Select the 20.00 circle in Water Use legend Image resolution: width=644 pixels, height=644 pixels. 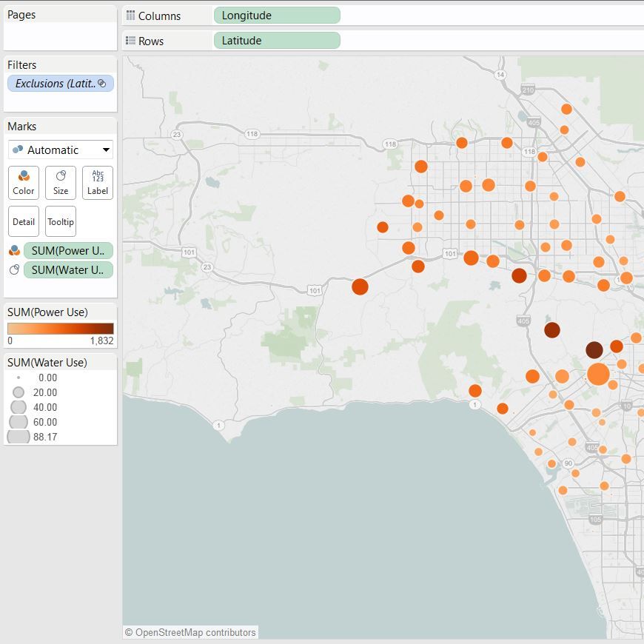click(x=19, y=392)
